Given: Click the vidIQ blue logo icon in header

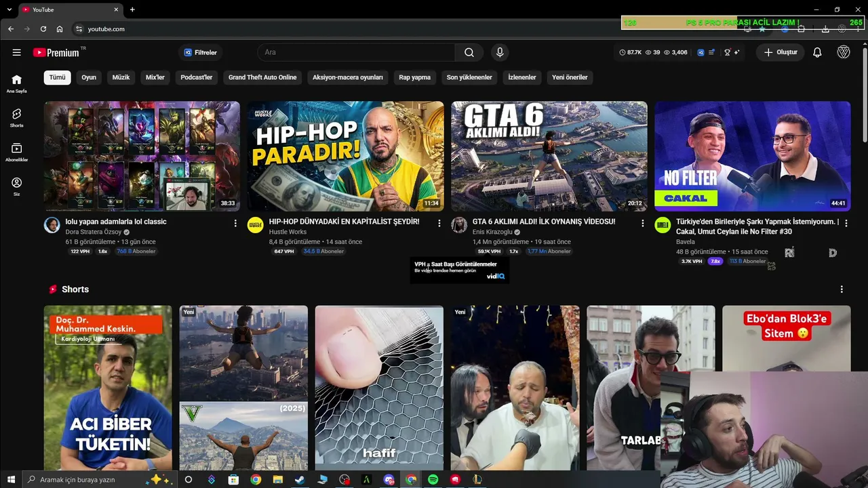Looking at the screenshot, I should coord(701,52).
